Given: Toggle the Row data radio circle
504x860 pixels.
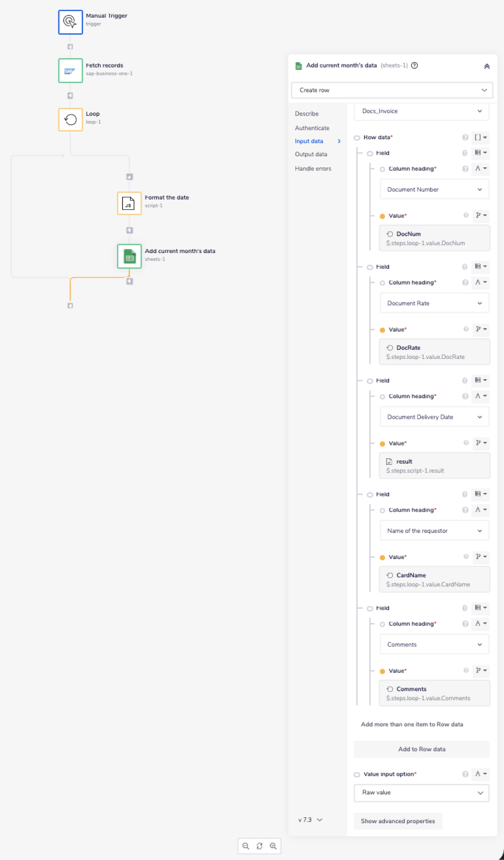Looking at the screenshot, I should pos(357,138).
